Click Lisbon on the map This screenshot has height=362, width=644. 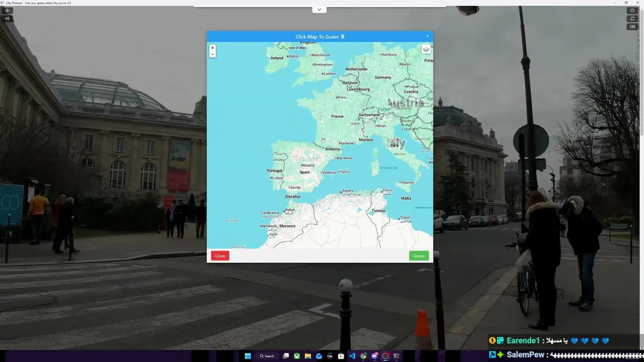point(277,177)
